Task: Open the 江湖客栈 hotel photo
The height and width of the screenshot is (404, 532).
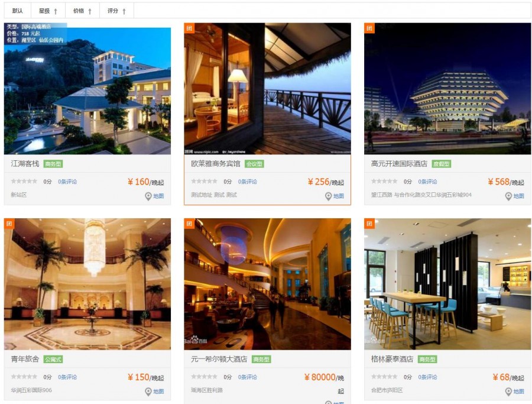Action: 87,89
